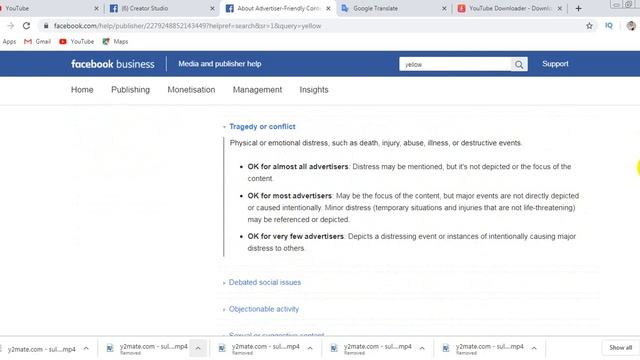Click the lock icon in address bar
640x360 pixels.
[x=46, y=26]
